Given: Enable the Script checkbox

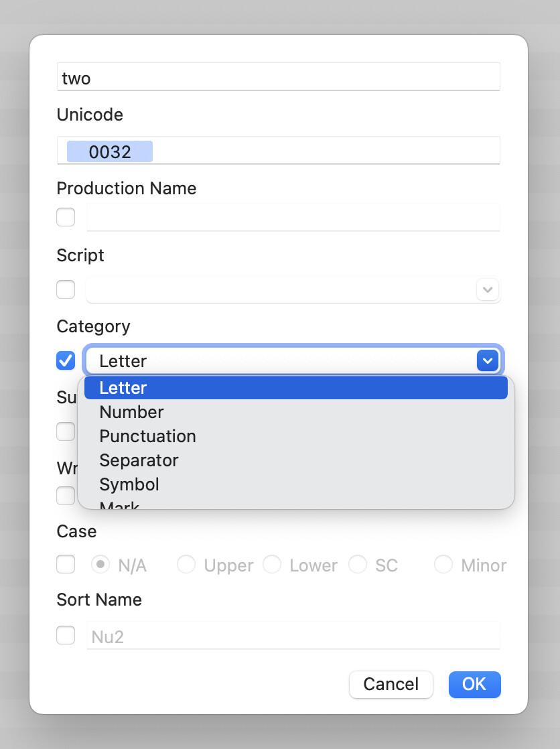Looking at the screenshot, I should (66, 289).
